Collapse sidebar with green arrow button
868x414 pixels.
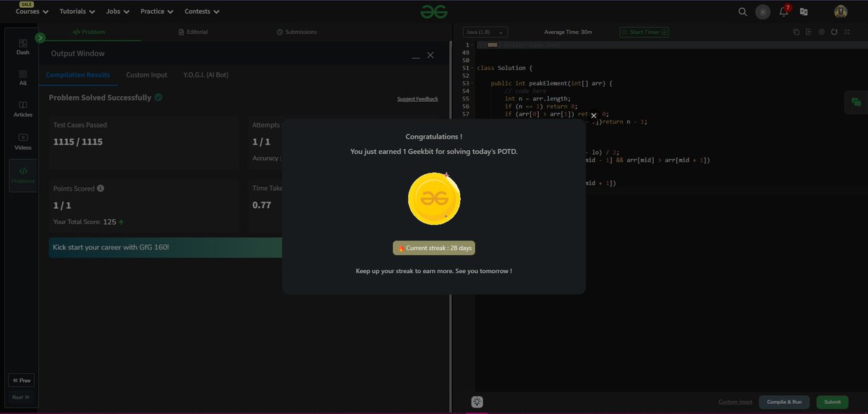pos(40,38)
